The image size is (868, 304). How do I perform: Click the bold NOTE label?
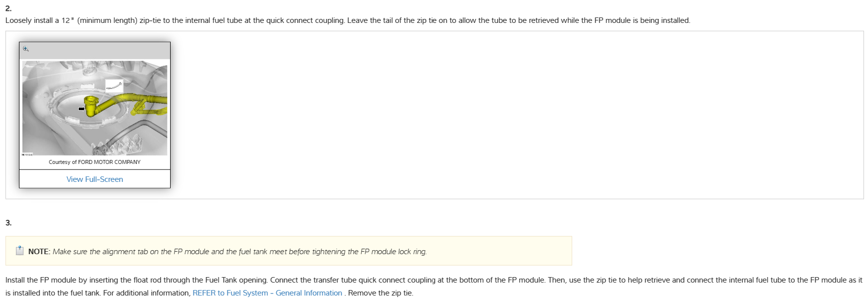coord(38,252)
